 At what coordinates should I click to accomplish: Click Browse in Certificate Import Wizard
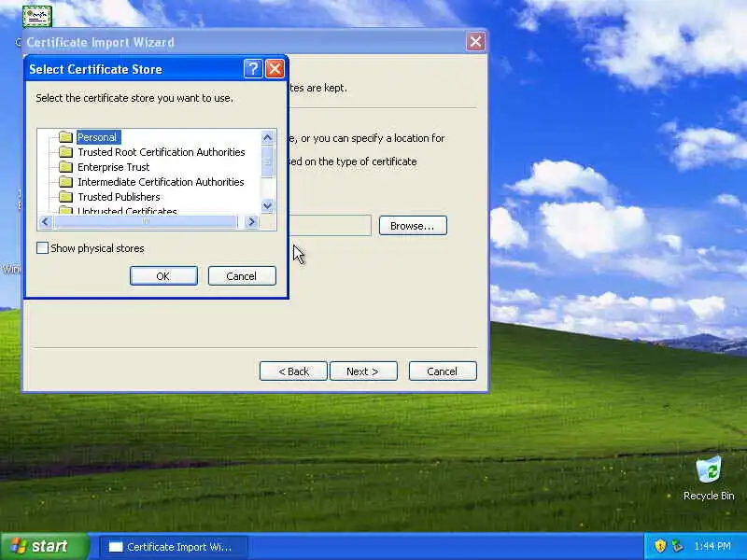[413, 226]
